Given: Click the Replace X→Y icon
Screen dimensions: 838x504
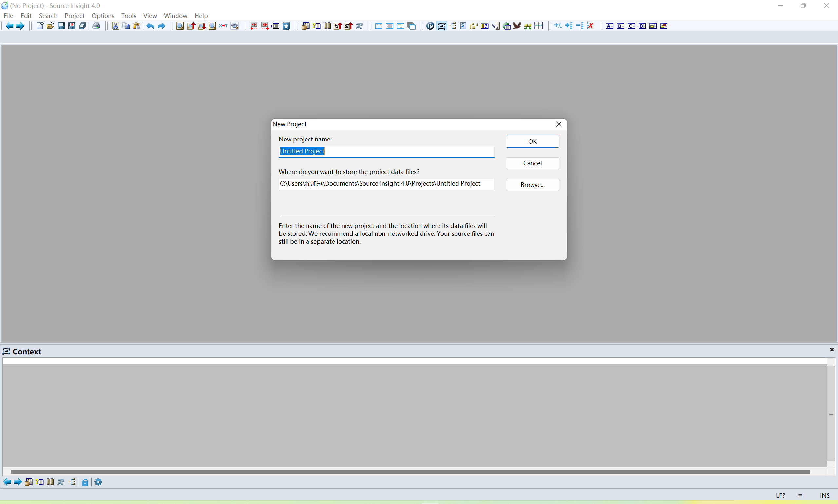Looking at the screenshot, I should [x=223, y=26].
